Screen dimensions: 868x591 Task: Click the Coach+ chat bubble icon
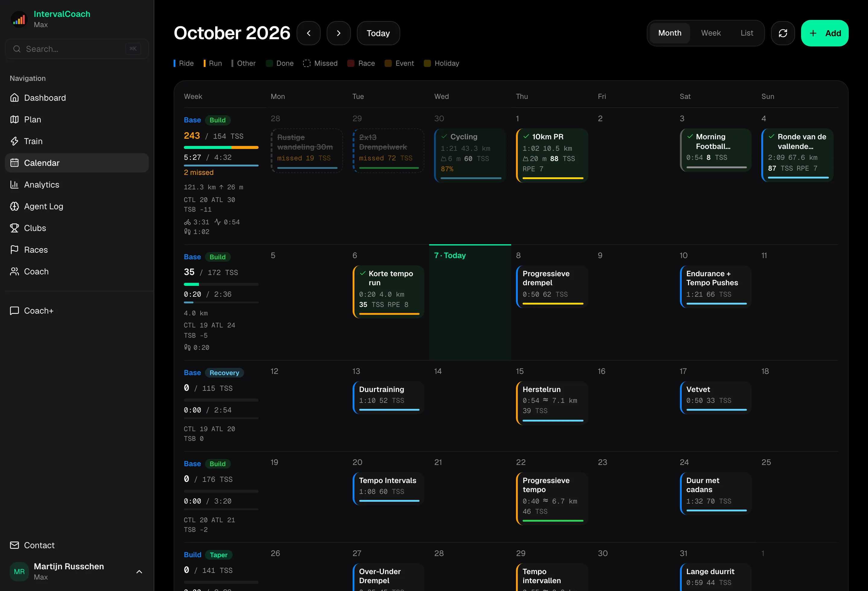[14, 311]
